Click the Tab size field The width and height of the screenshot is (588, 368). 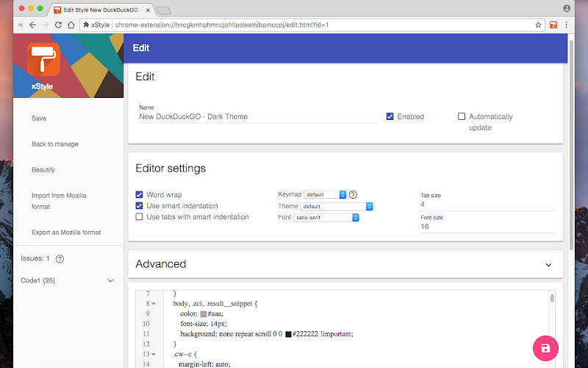point(488,205)
